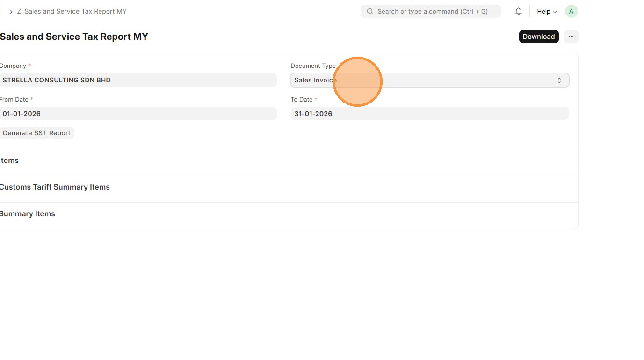Go to Z_Sales and Service Tax Report MY breadcrumb

(72, 11)
